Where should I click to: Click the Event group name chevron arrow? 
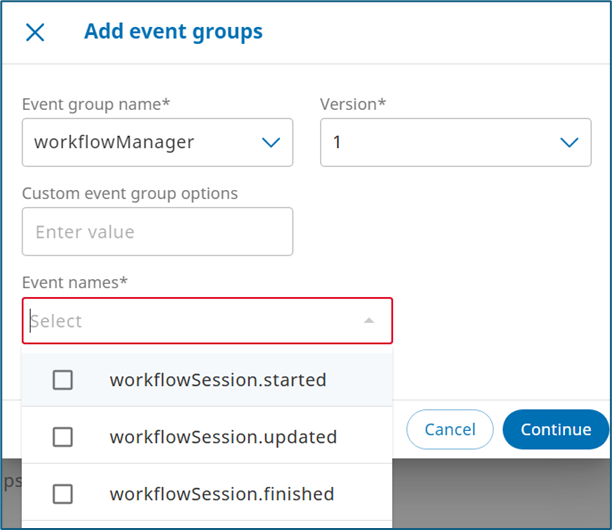[270, 142]
